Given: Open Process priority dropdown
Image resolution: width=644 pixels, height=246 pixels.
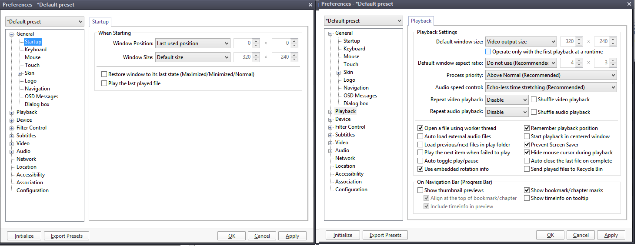Looking at the screenshot, I should [551, 75].
